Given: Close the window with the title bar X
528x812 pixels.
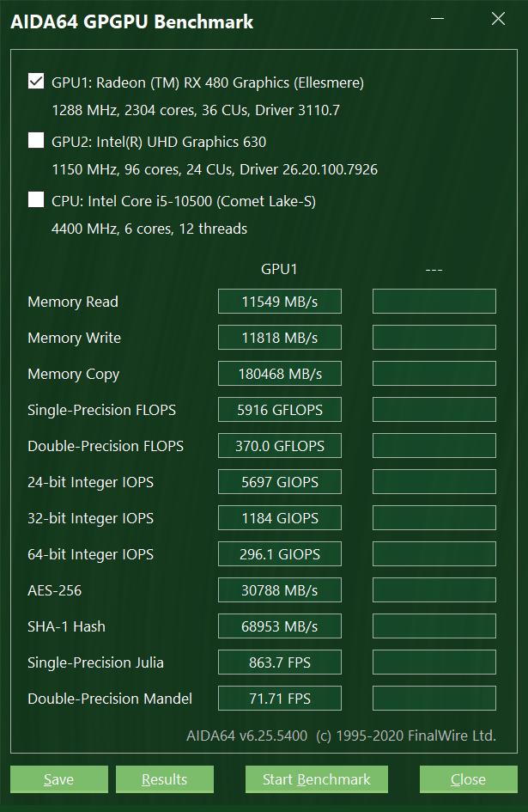Looking at the screenshot, I should 497,20.
